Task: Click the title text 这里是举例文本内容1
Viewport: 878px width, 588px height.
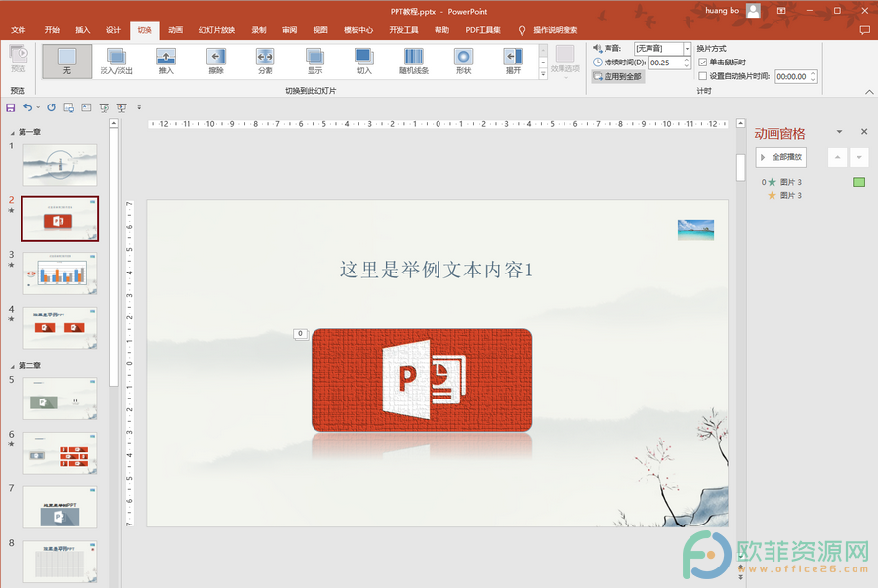Action: tap(437, 270)
